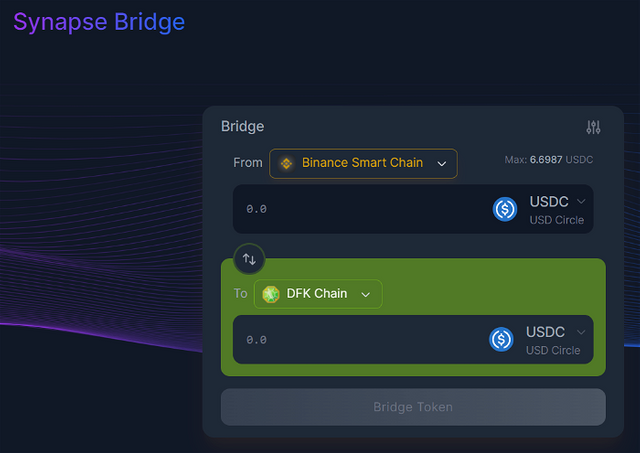This screenshot has height=453, width=640.
Task: Click the USDC coin icon in To field
Action: (x=501, y=339)
